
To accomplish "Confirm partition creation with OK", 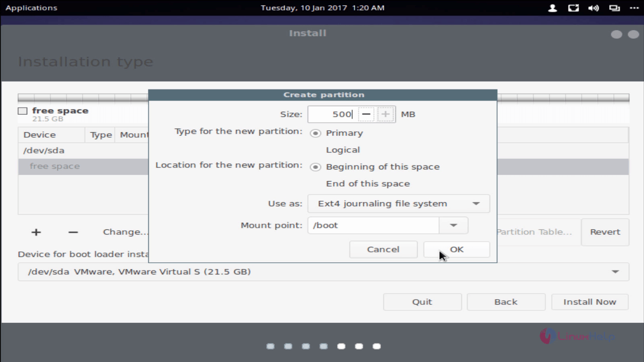I will tap(456, 249).
